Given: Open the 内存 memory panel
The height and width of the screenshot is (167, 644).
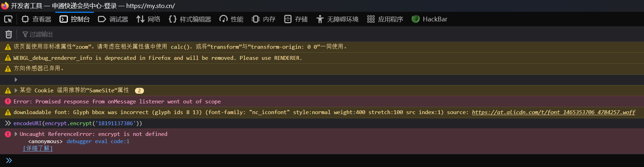Looking at the screenshot, I should point(264,19).
